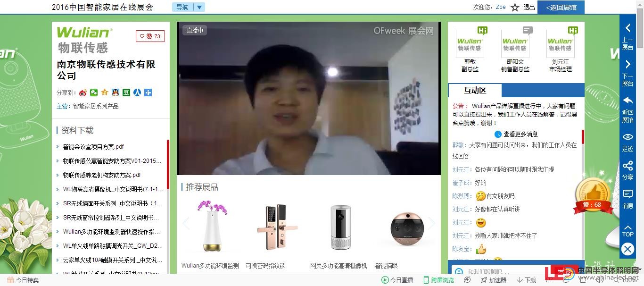The image size is (644, 286).
Task: Open WL物联高清摄像机_中文说明书
Action: [x=113, y=189]
